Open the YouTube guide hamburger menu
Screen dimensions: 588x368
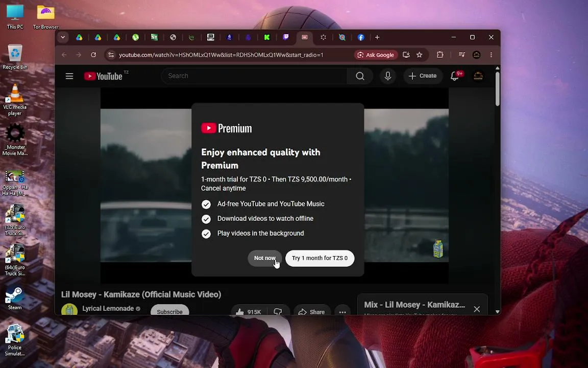(69, 76)
